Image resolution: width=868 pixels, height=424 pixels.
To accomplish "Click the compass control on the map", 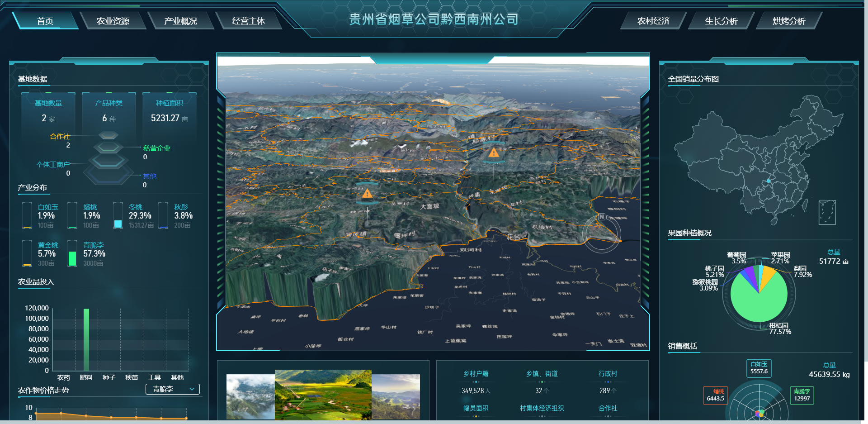I will [601, 233].
